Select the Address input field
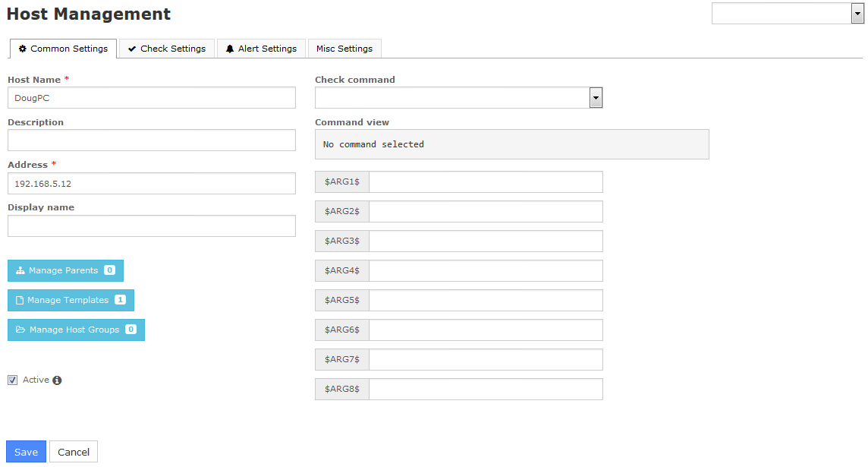The width and height of the screenshot is (868, 467). point(152,183)
